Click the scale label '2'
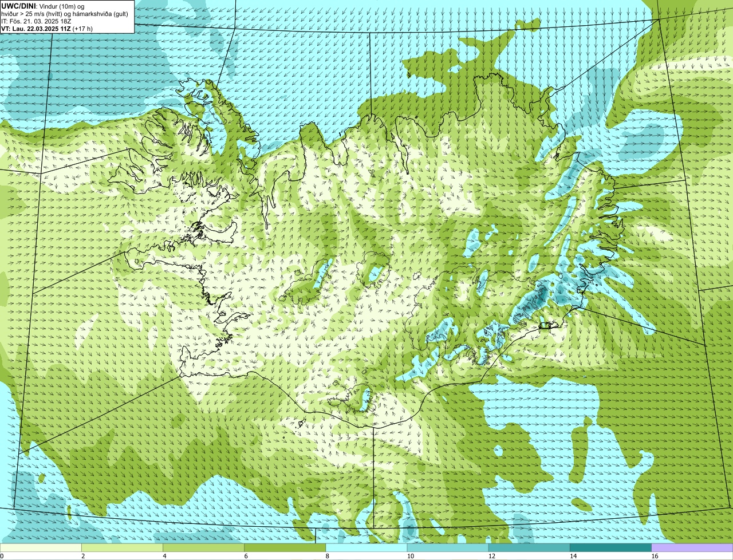The width and height of the screenshot is (733, 560). [x=83, y=556]
